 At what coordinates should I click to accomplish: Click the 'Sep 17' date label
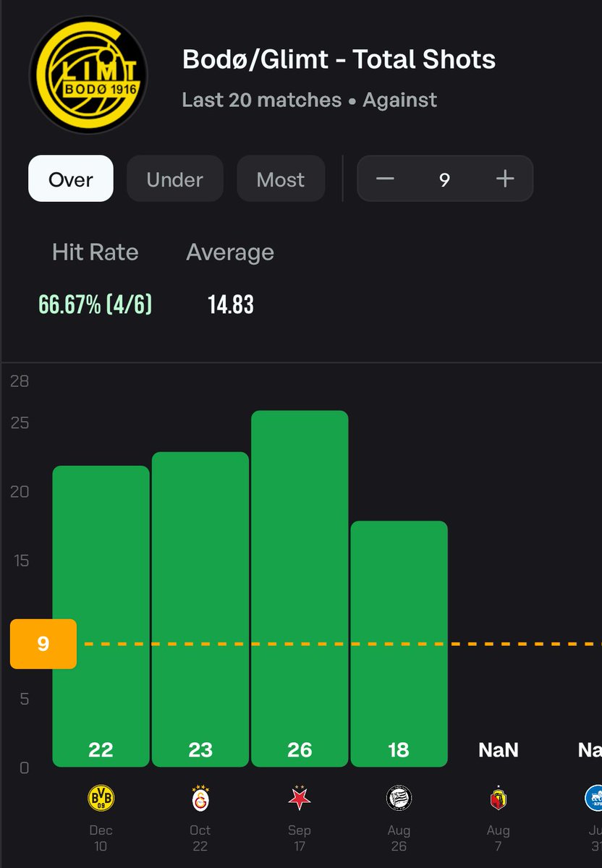(300, 838)
